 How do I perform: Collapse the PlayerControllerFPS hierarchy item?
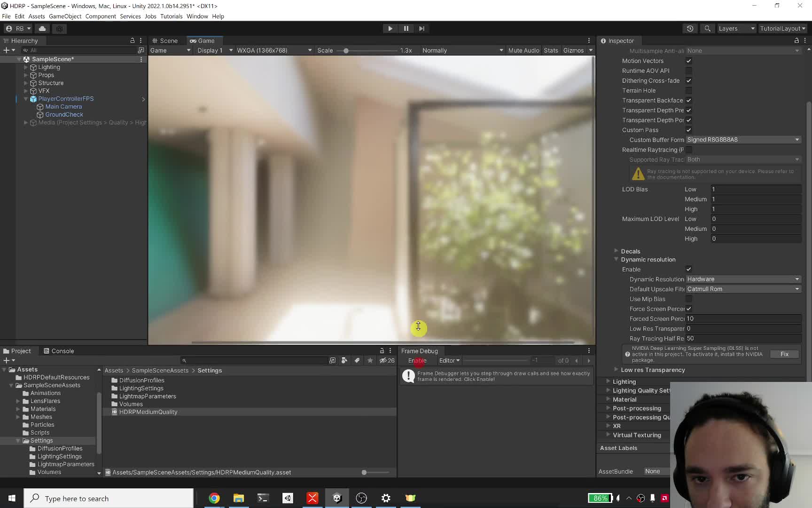click(x=26, y=99)
